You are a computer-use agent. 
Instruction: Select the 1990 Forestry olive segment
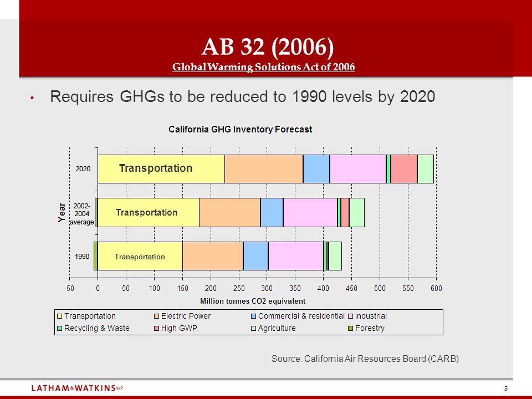click(96, 256)
